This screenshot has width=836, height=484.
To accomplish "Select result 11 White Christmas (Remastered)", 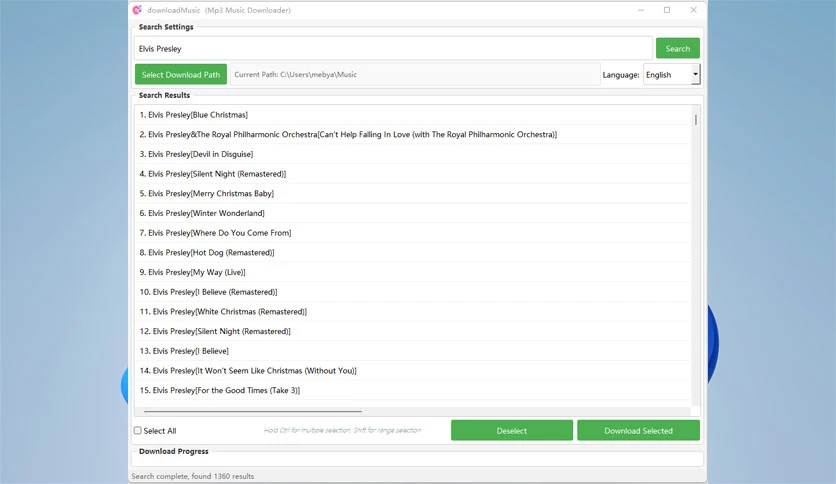I will pos(413,312).
